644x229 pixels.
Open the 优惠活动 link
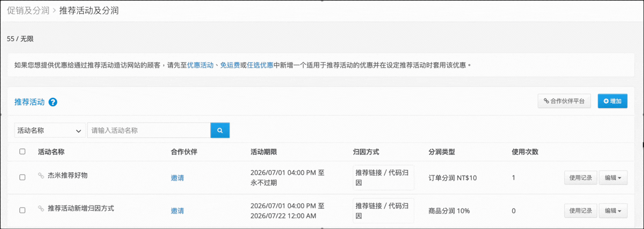[x=200, y=65]
